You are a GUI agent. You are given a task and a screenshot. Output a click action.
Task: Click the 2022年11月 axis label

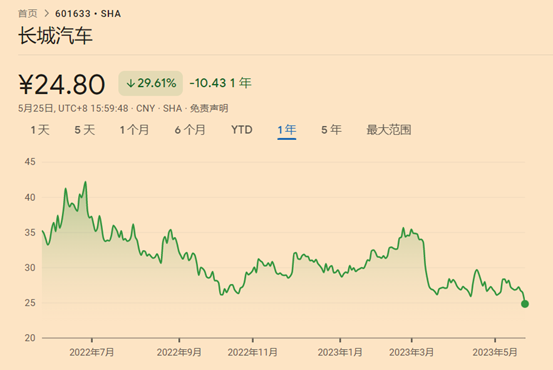(253, 352)
